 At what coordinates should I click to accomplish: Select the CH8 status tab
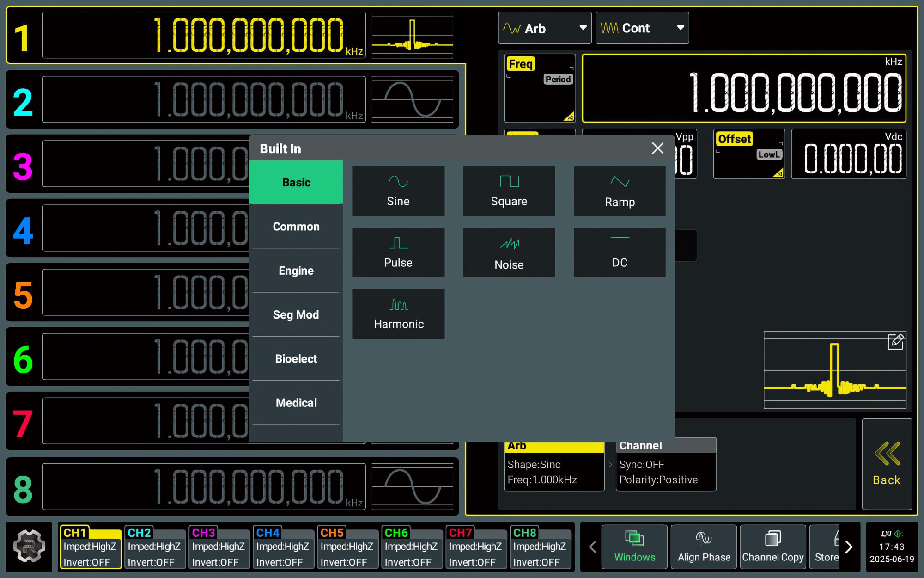pos(541,547)
